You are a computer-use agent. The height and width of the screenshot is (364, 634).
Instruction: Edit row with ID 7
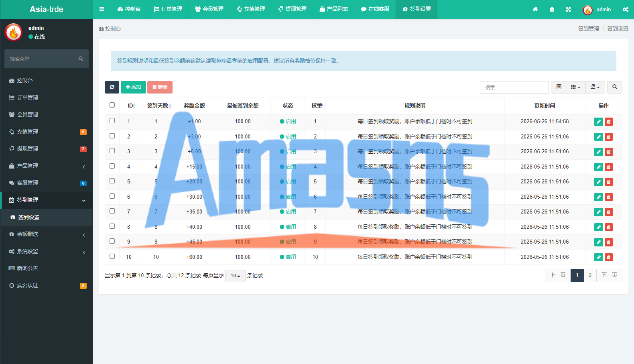(599, 212)
